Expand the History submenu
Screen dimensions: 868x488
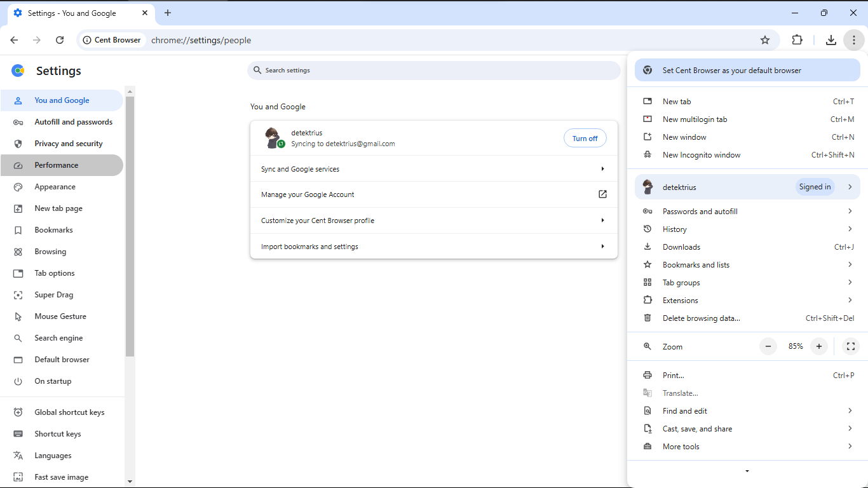tap(747, 229)
